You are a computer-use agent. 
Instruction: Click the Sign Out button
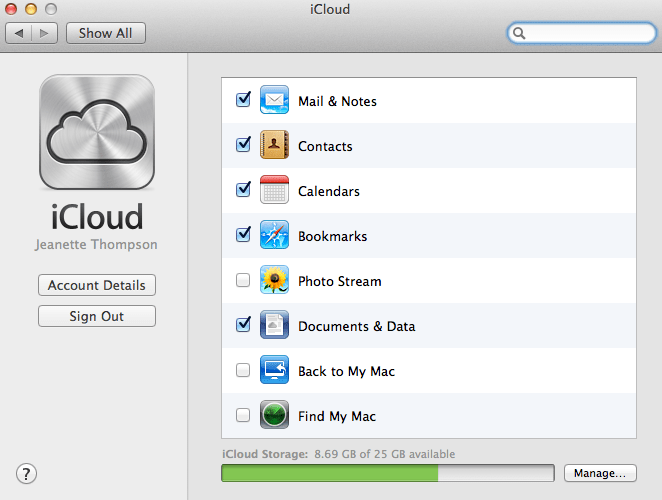(97, 316)
